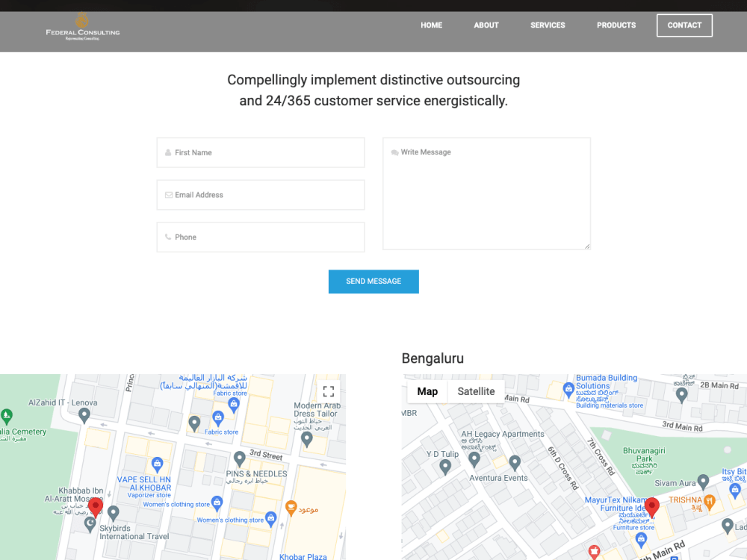The image size is (747, 560).
Task: Click the Furniture store blue pin
Action: 641,540
